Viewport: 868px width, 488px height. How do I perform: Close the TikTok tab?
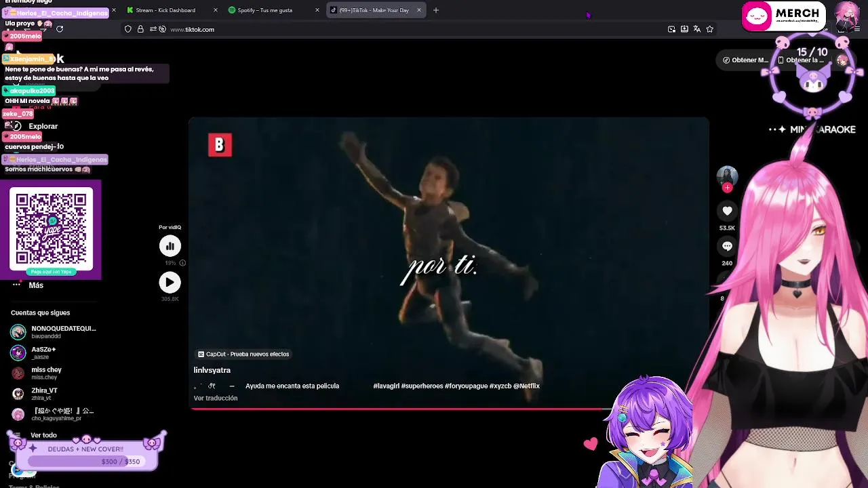(x=418, y=10)
